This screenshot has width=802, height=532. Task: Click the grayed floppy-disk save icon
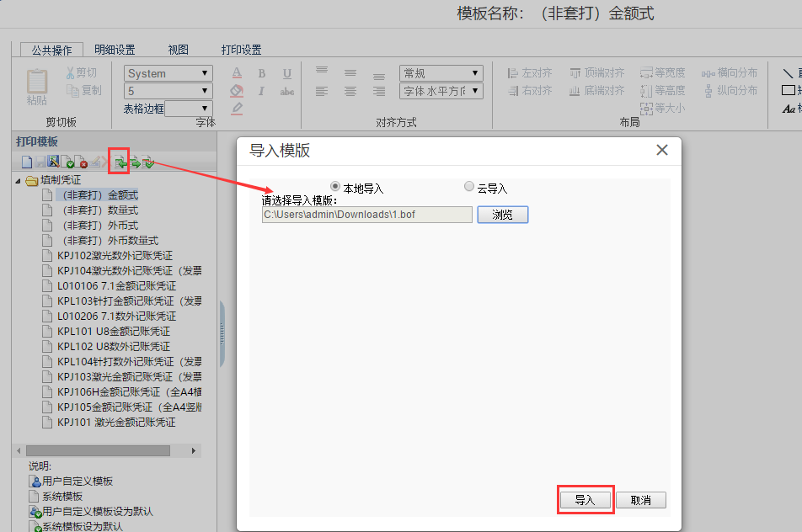[40, 162]
